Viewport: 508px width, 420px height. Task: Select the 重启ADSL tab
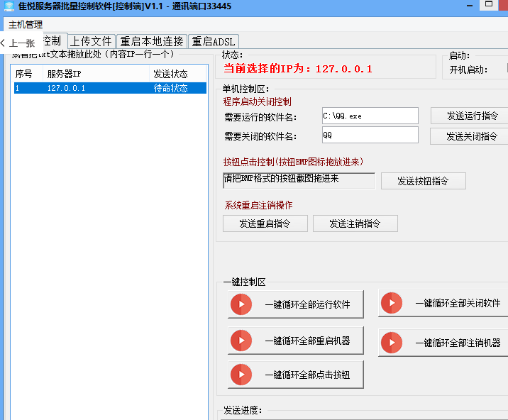tap(213, 41)
